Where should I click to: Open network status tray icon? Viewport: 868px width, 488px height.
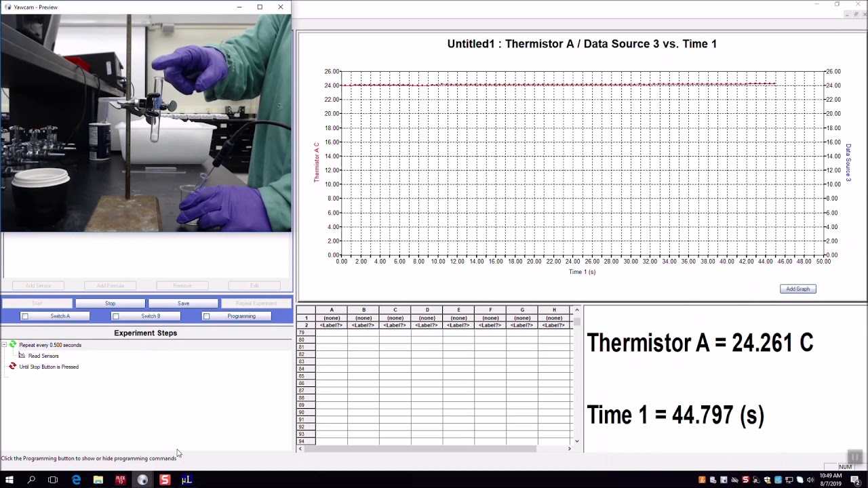[789, 480]
